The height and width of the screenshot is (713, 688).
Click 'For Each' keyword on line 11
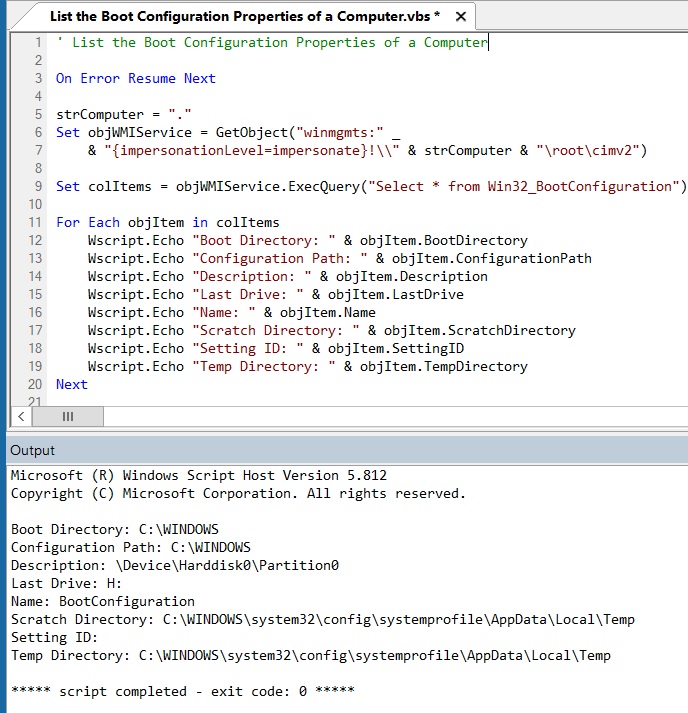click(88, 222)
